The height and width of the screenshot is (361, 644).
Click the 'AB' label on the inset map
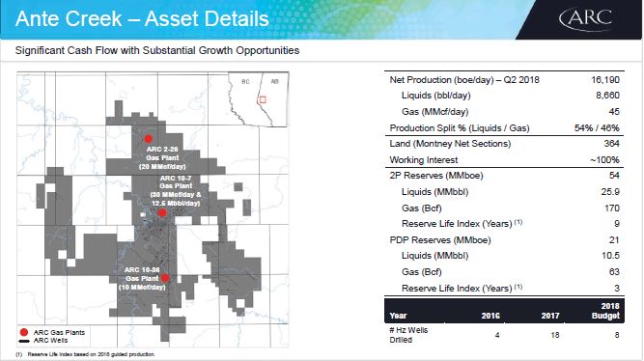pyautogui.click(x=275, y=81)
